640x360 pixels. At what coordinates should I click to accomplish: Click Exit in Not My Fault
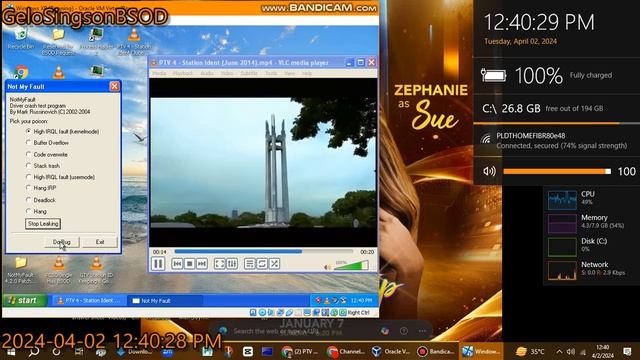pos(100,242)
